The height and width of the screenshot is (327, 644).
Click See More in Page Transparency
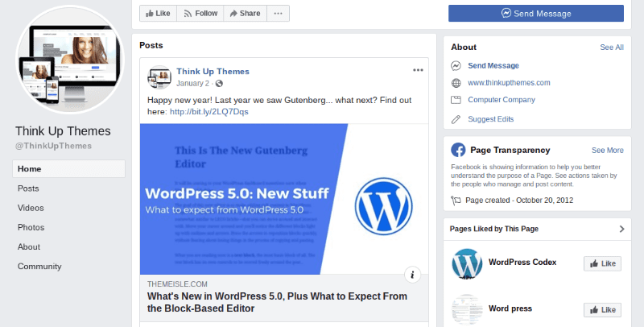tap(608, 151)
